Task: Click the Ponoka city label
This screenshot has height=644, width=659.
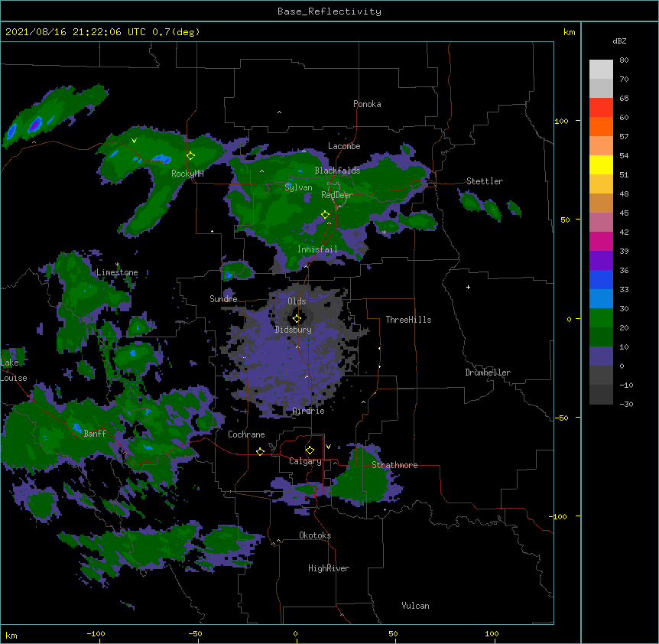Action: pyautogui.click(x=367, y=104)
